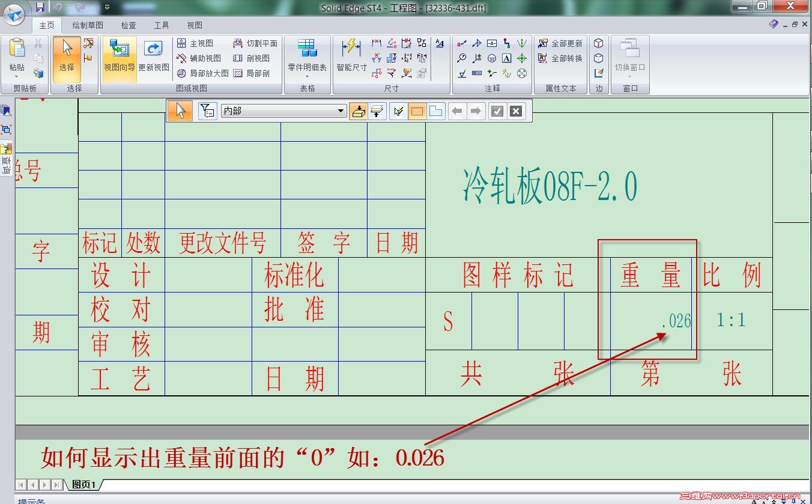Switch to the 工具 ribbon tab
The height and width of the screenshot is (504, 812).
162,25
